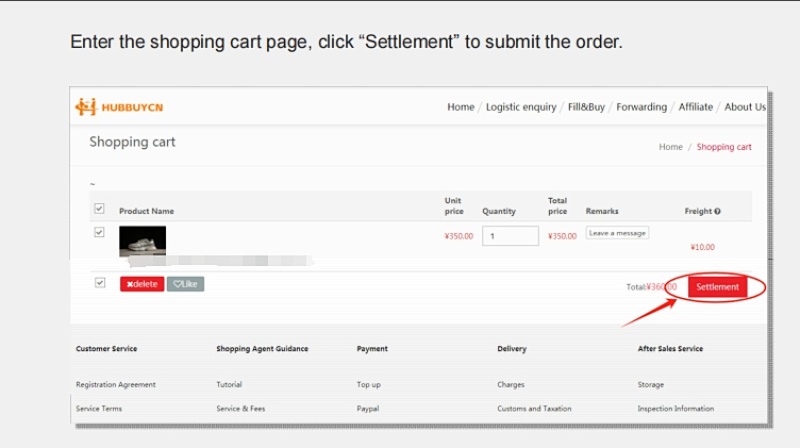Select Affiliate in the top menu
This screenshot has width=800, height=448.
pyautogui.click(x=695, y=107)
